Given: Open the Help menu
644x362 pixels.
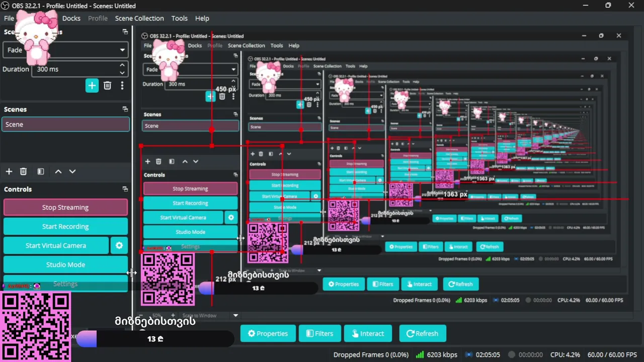Looking at the screenshot, I should [202, 18].
